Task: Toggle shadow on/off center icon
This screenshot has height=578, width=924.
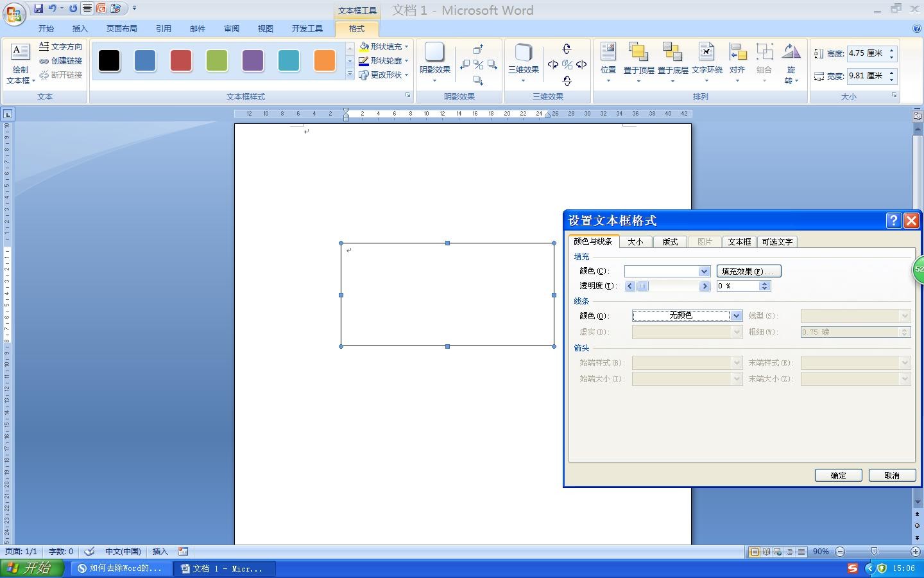Action: coord(478,65)
